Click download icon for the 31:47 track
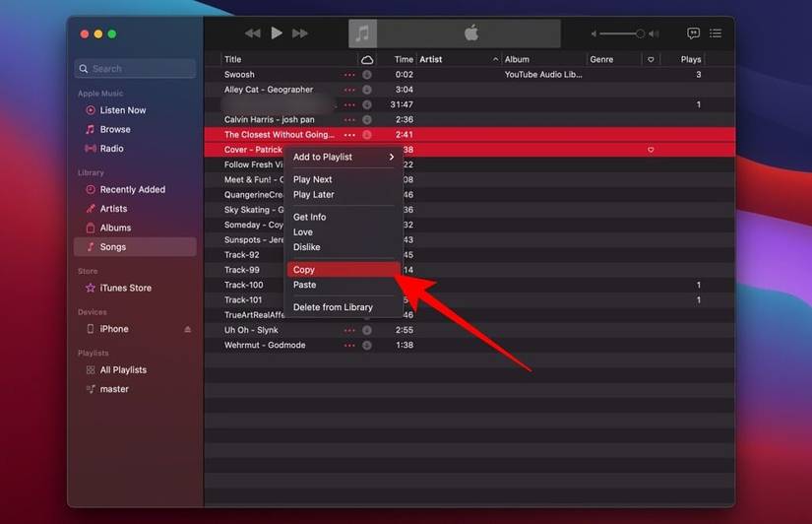 (x=367, y=104)
